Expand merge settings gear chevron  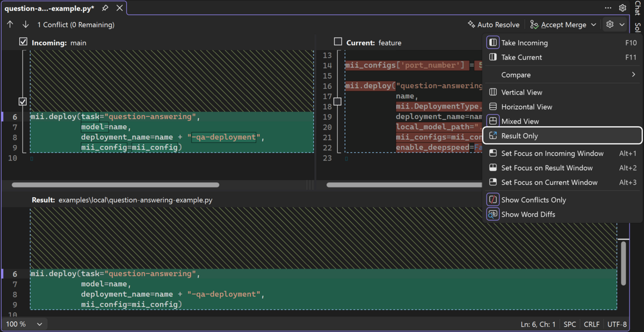(x=622, y=25)
